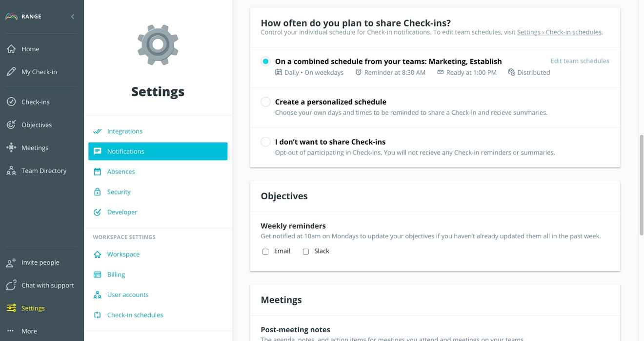The image size is (644, 341).
Task: Select the combined team schedule radio button
Action: pyautogui.click(x=265, y=62)
